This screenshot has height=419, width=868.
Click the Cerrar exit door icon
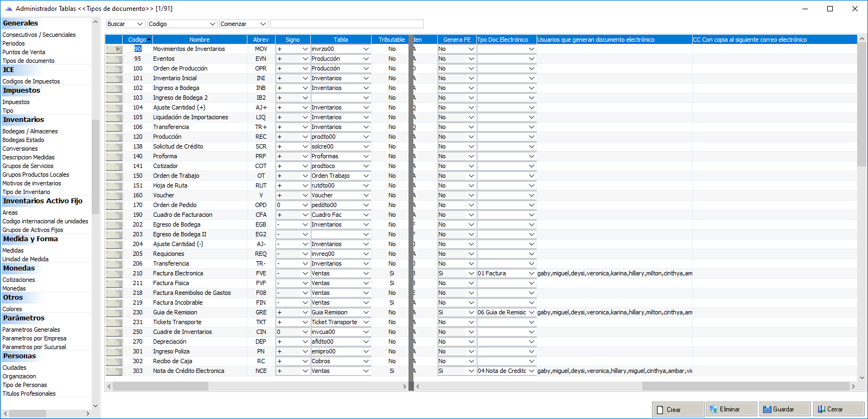coord(821,409)
